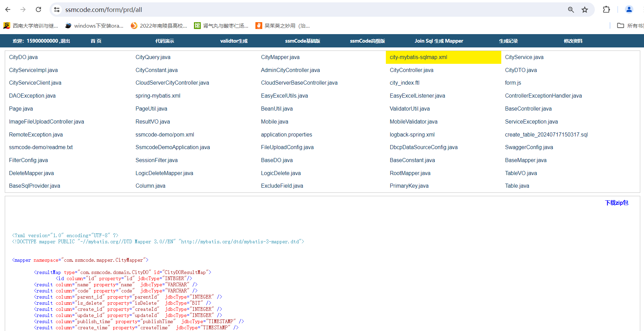Click the mapper namespace line in code
The width and height of the screenshot is (644, 331).
coord(80,260)
